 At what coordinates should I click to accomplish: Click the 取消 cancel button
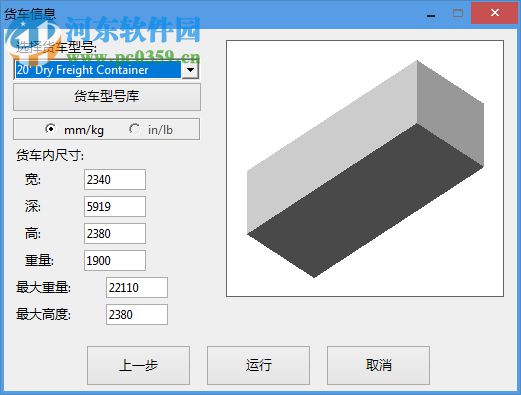378,365
